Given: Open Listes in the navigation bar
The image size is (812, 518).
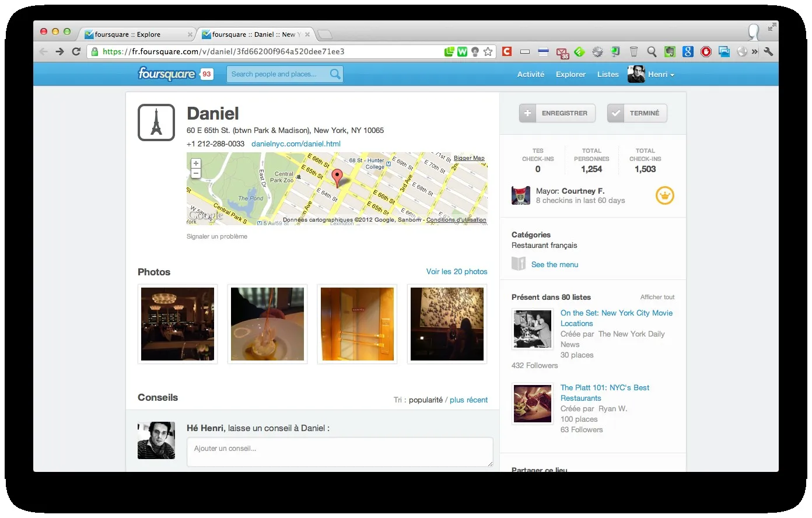Looking at the screenshot, I should coord(608,74).
